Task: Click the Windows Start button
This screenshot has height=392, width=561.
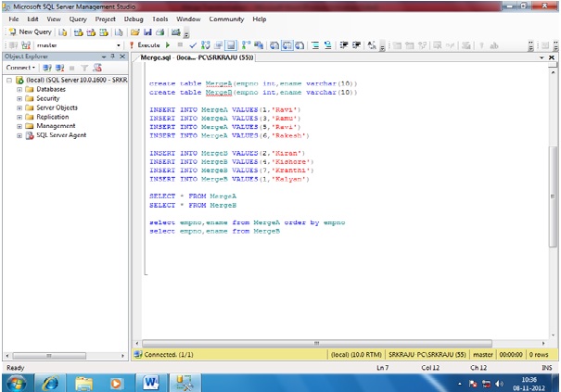Action: (x=17, y=382)
